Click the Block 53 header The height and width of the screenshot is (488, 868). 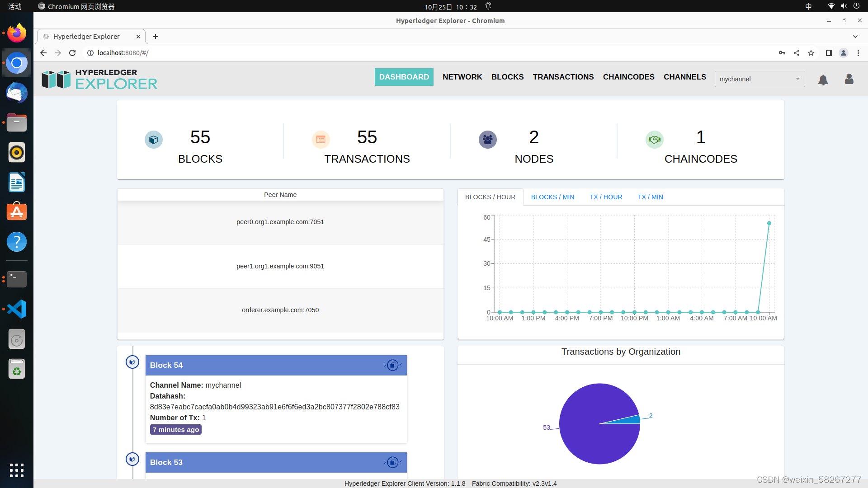point(276,462)
